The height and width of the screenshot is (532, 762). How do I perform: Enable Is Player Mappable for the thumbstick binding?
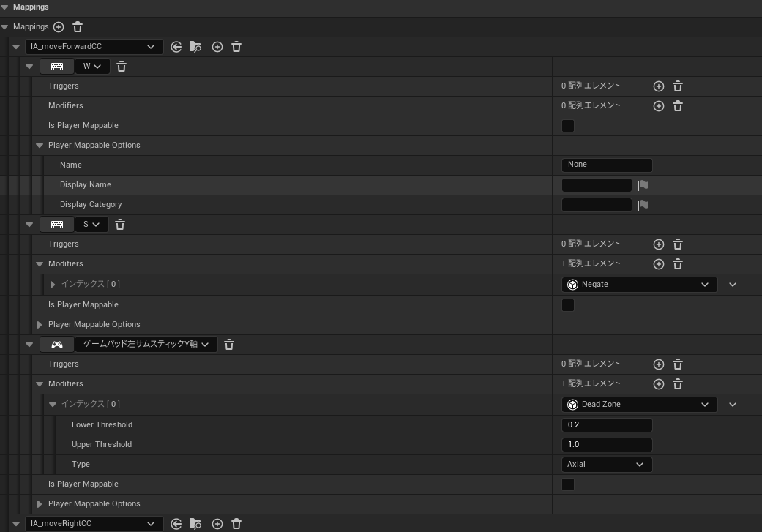click(x=568, y=484)
